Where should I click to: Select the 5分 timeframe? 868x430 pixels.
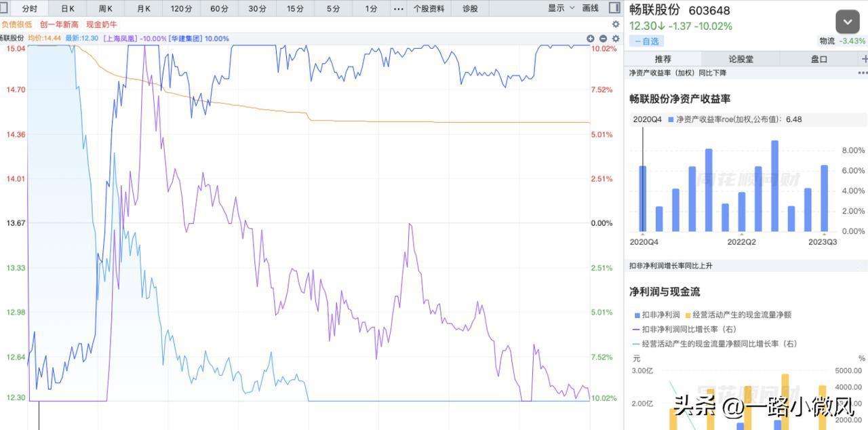333,9
